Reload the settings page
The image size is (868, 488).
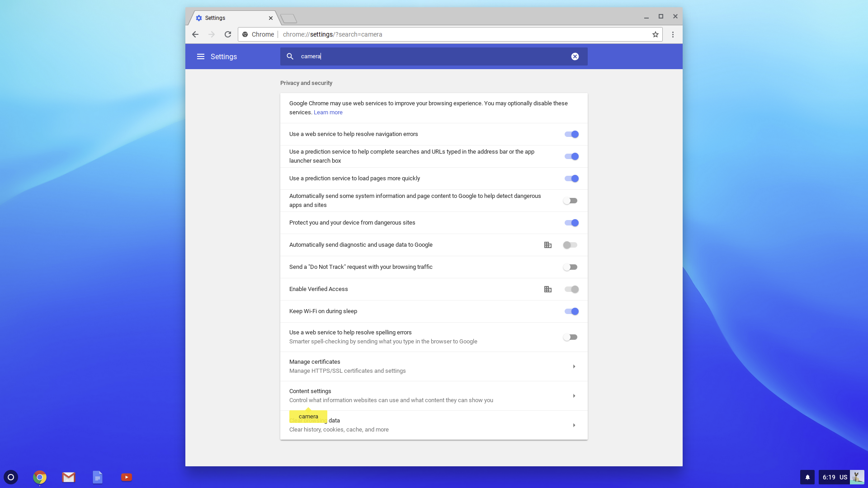click(228, 34)
